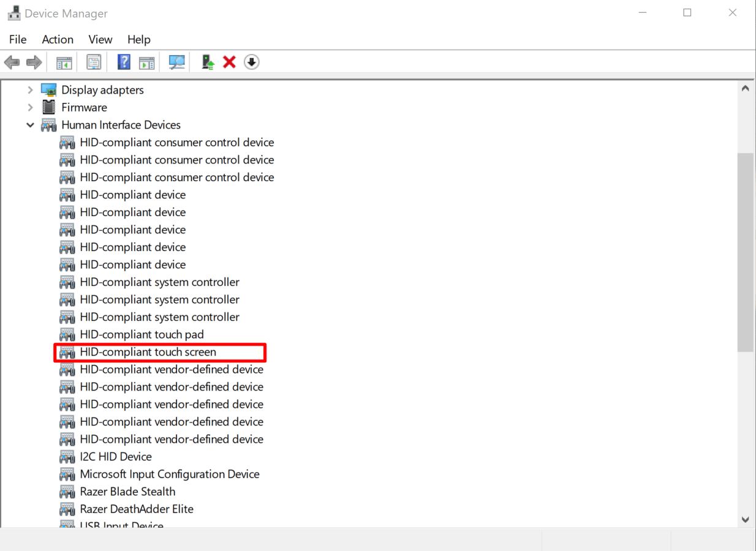The image size is (756, 551).
Task: Select the Firmware label
Action: pyautogui.click(x=84, y=107)
